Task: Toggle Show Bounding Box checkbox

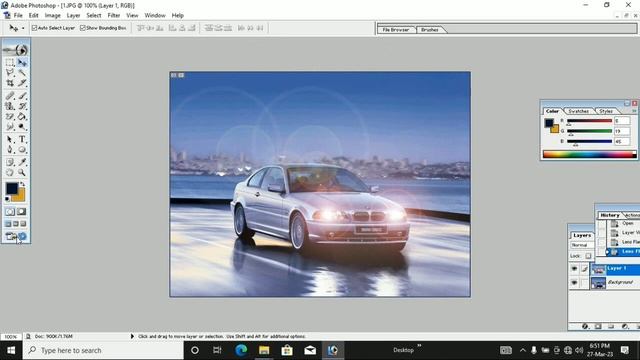Action: pos(83,28)
